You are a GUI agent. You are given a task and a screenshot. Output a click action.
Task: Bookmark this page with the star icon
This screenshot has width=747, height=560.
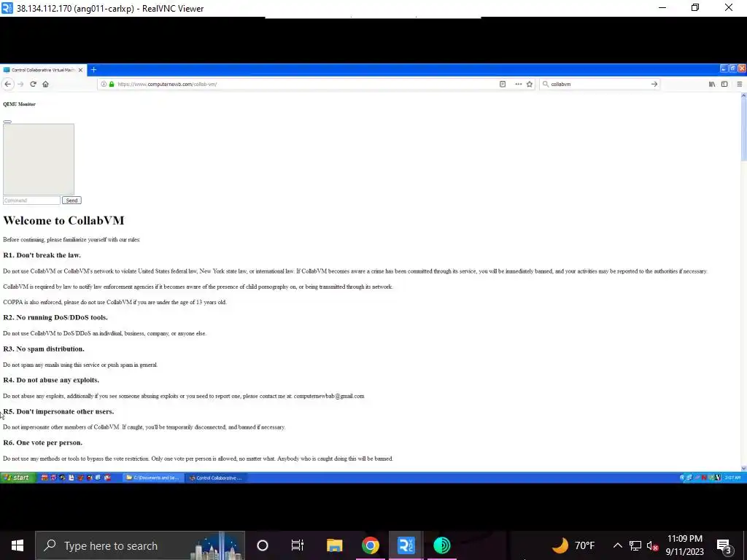tap(530, 85)
